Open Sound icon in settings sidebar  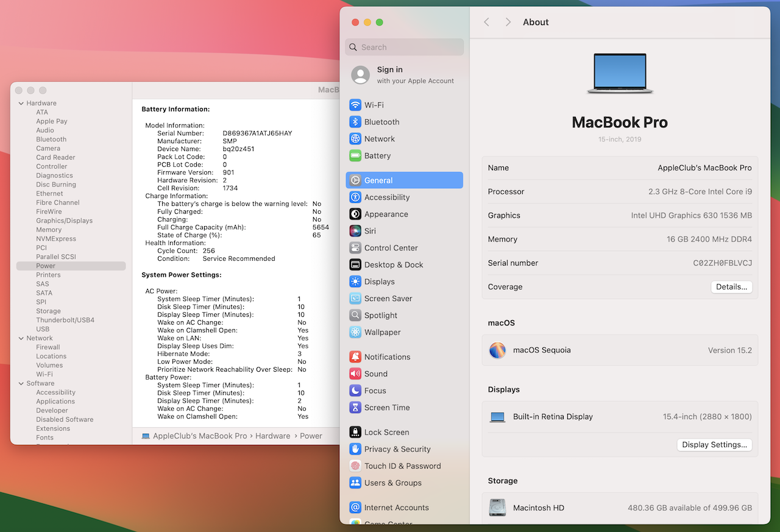[x=355, y=374]
